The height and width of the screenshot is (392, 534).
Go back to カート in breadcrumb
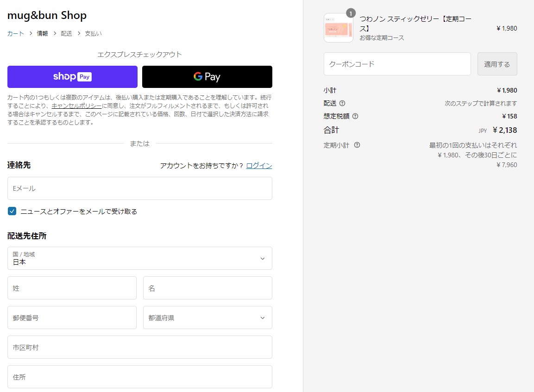15,33
